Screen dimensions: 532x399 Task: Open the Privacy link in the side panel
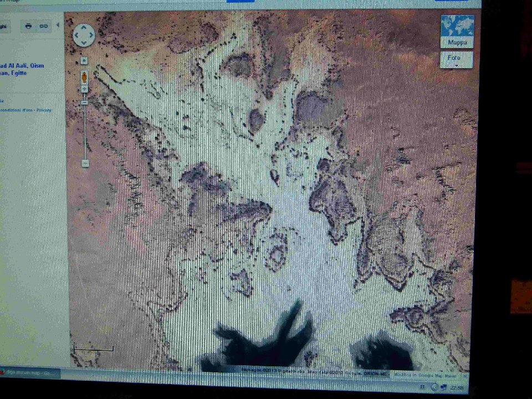click(44, 110)
